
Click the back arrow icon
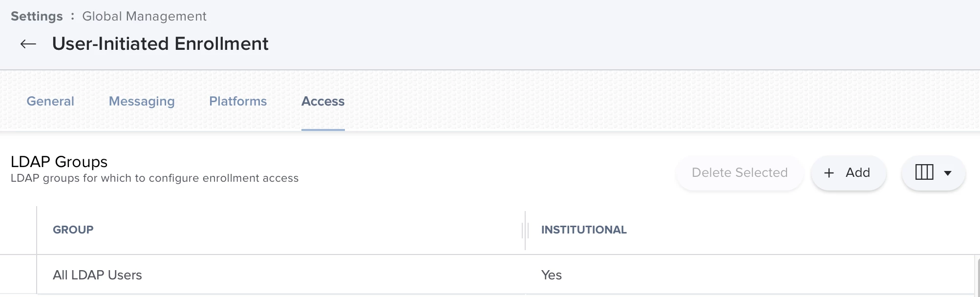(28, 44)
